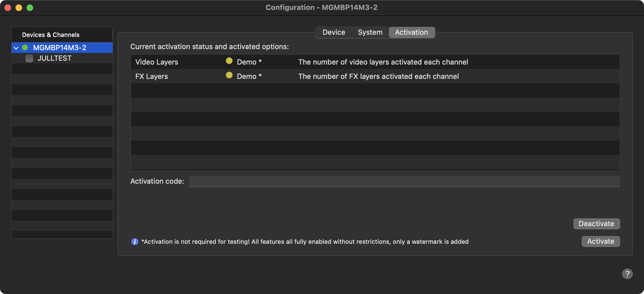The width and height of the screenshot is (644, 294).
Task: Click the Devices & Channels column header
Action: click(51, 35)
